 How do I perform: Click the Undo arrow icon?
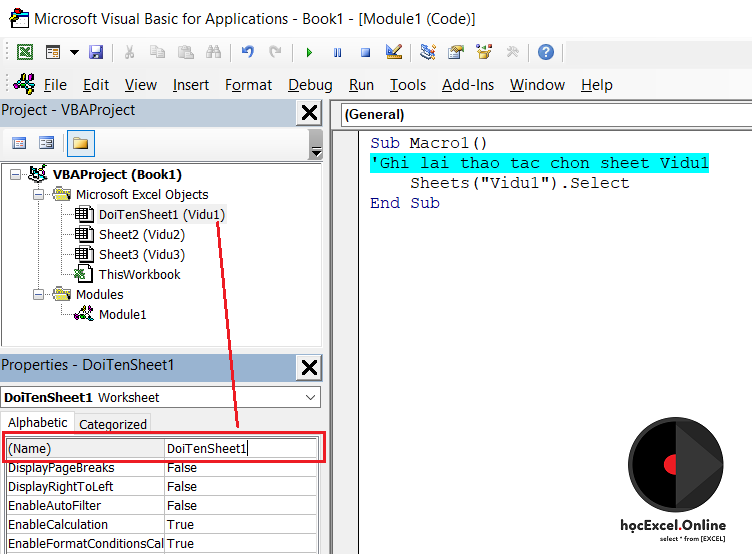pyautogui.click(x=247, y=52)
